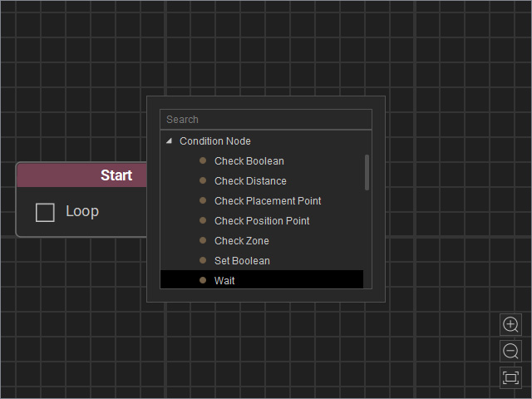Focus the Search field in node list
This screenshot has width=532, height=399.
pos(266,120)
